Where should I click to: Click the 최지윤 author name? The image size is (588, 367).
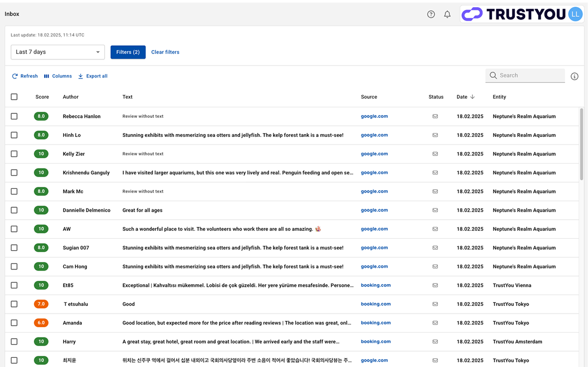69,360
